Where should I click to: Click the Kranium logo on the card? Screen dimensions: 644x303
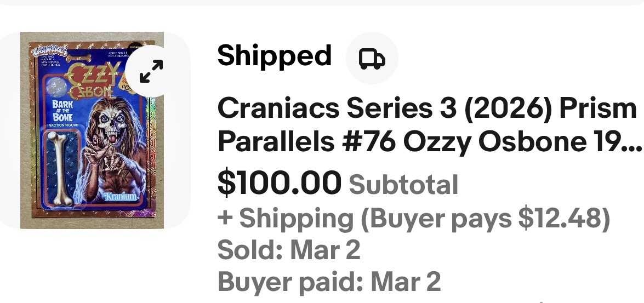122,197
